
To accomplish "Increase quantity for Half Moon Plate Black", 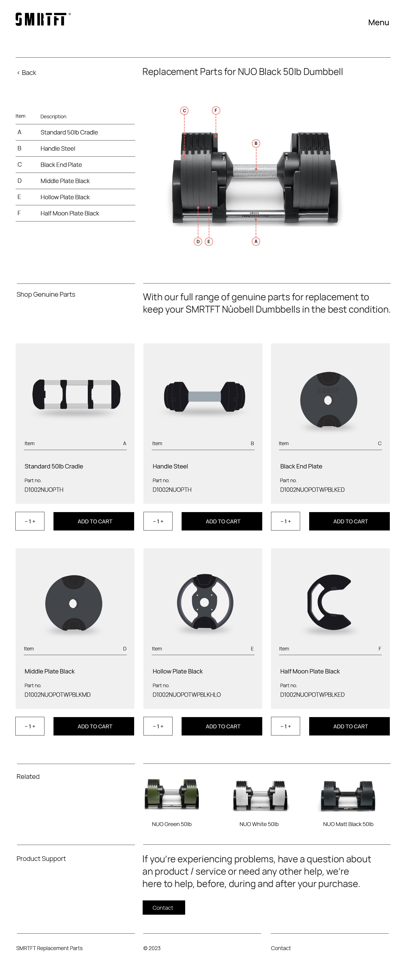I will [290, 726].
